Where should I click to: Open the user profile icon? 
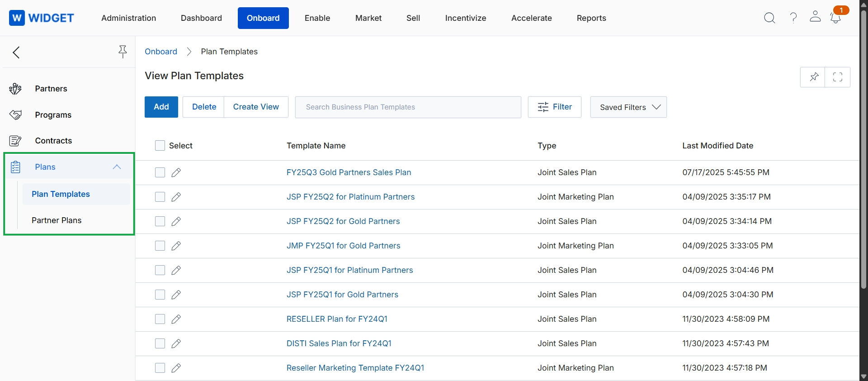[815, 17]
